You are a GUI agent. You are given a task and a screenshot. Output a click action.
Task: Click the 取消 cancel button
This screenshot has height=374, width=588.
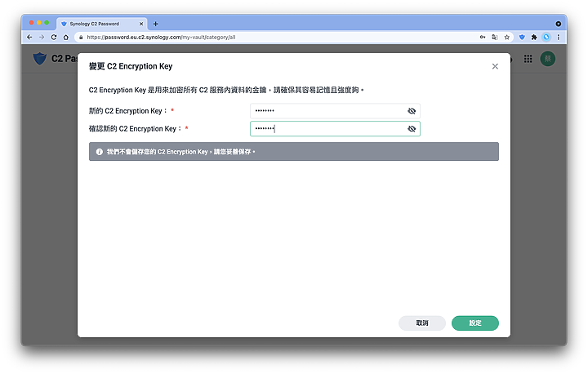click(x=422, y=323)
